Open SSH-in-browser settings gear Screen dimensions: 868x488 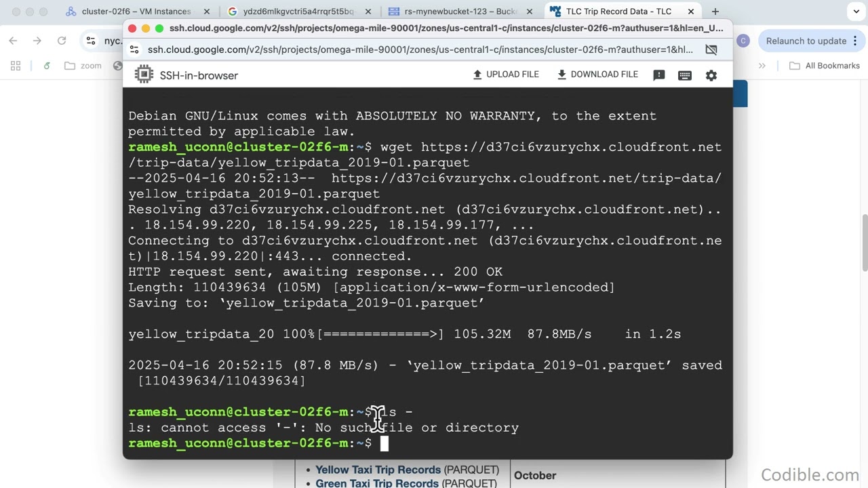click(711, 75)
